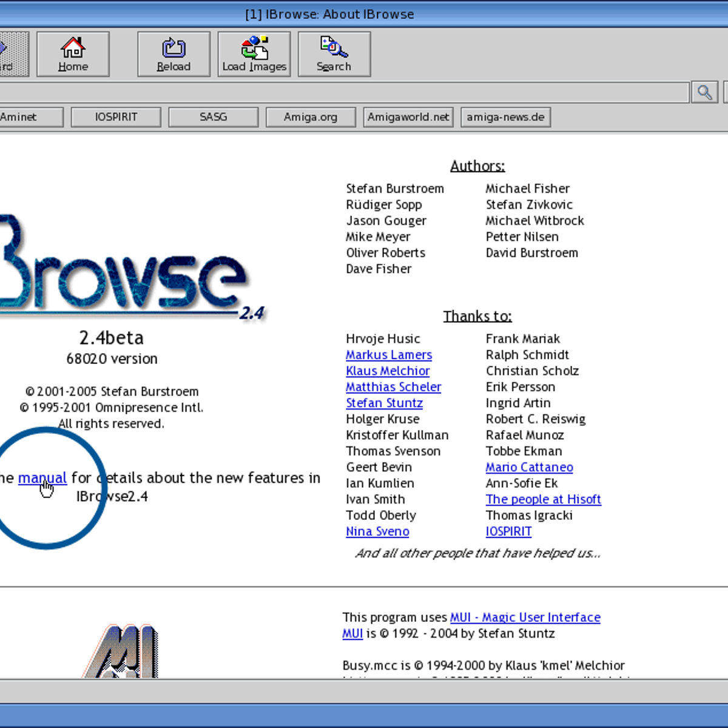Click the Home toolbar icon
Screen dimensions: 728x728
72,53
